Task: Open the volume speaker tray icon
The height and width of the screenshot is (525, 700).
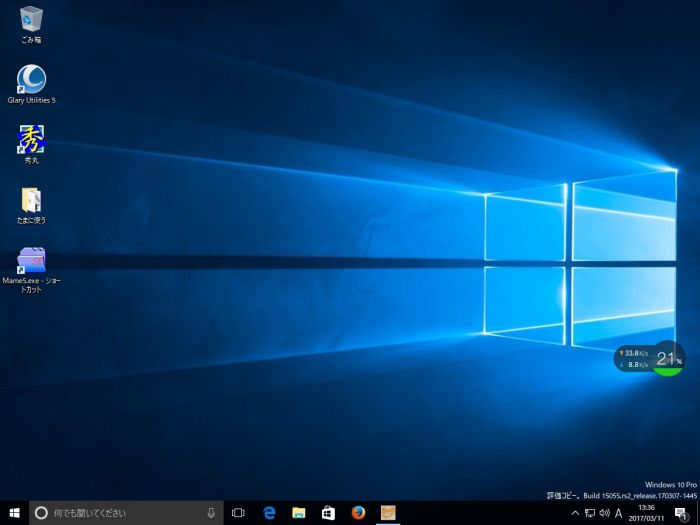Action: tap(603, 513)
